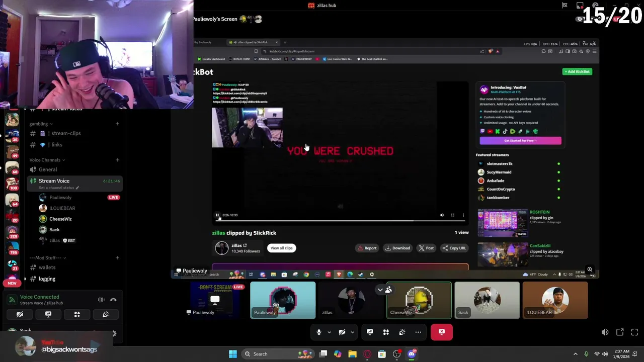
Task: Open soundboard in Voice Connected panel
Action: click(106, 314)
